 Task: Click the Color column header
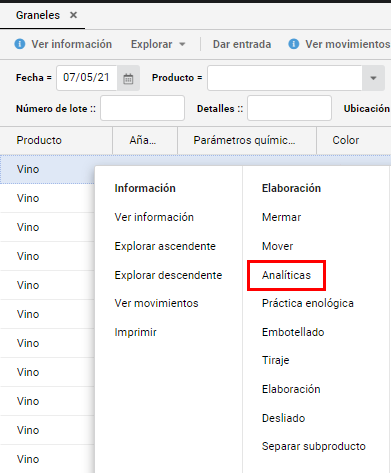point(354,140)
